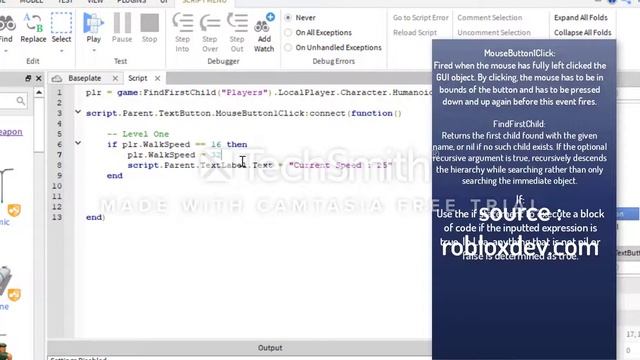Screen dimensions: 640x360
Task: Stop the test session
Action: (x=149, y=28)
